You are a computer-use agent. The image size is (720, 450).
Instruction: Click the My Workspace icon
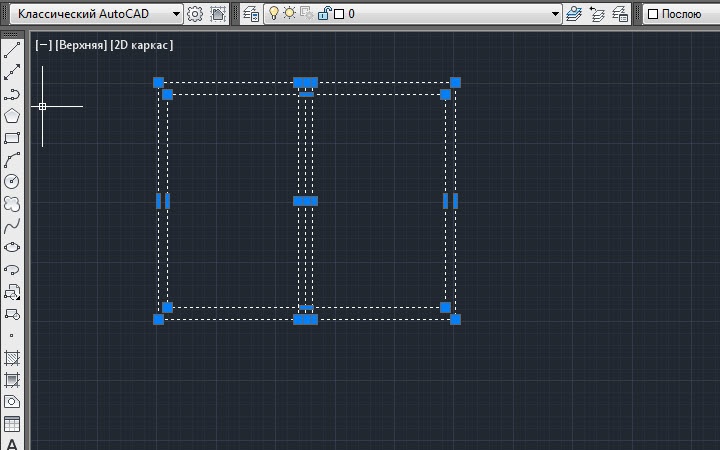point(218,14)
